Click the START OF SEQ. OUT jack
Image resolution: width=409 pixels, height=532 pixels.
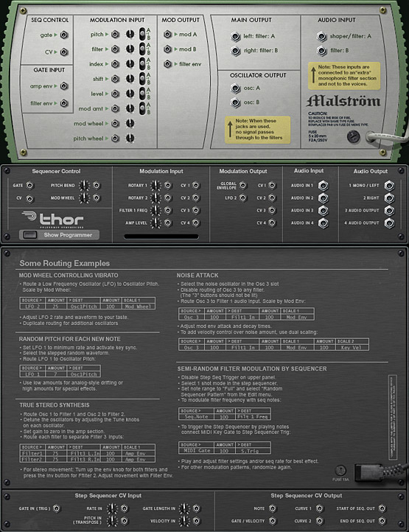coord(382,508)
